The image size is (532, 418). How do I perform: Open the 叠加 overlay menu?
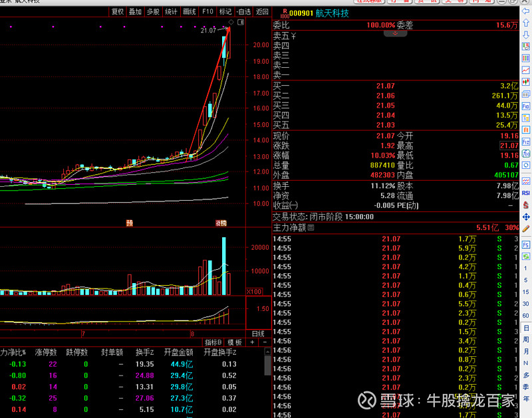[x=135, y=12]
